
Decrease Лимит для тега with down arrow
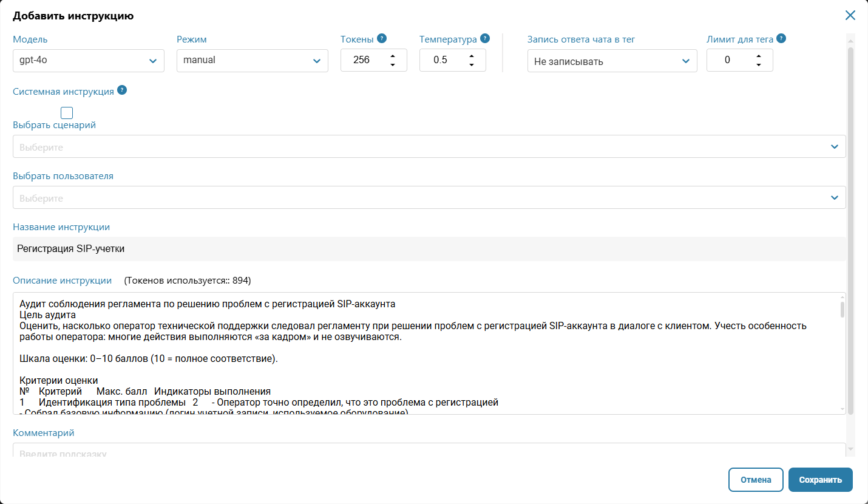(759, 65)
